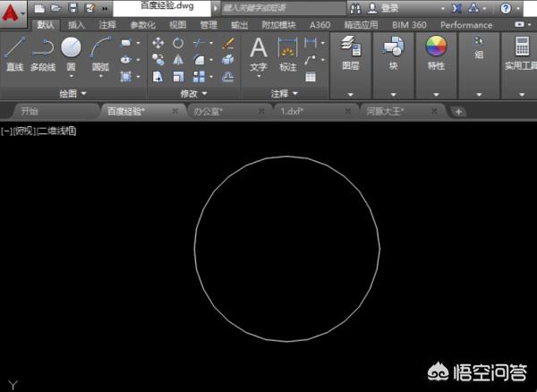Click the Dimension (标注) tool

click(287, 52)
